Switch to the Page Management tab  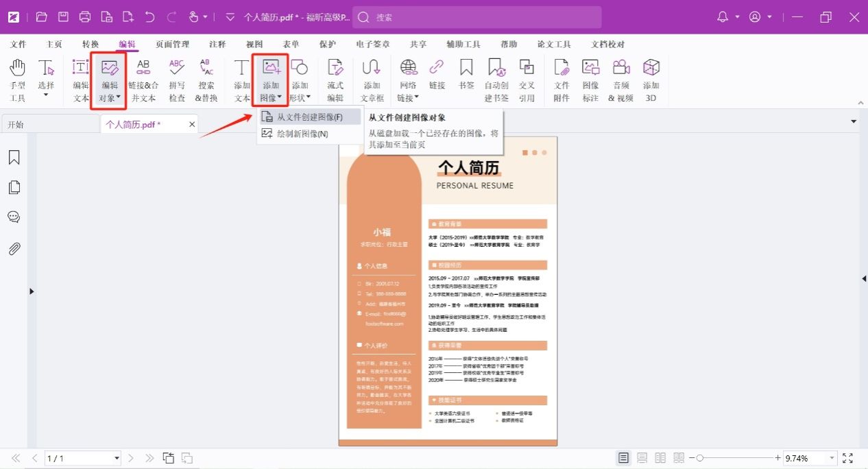[x=172, y=45]
